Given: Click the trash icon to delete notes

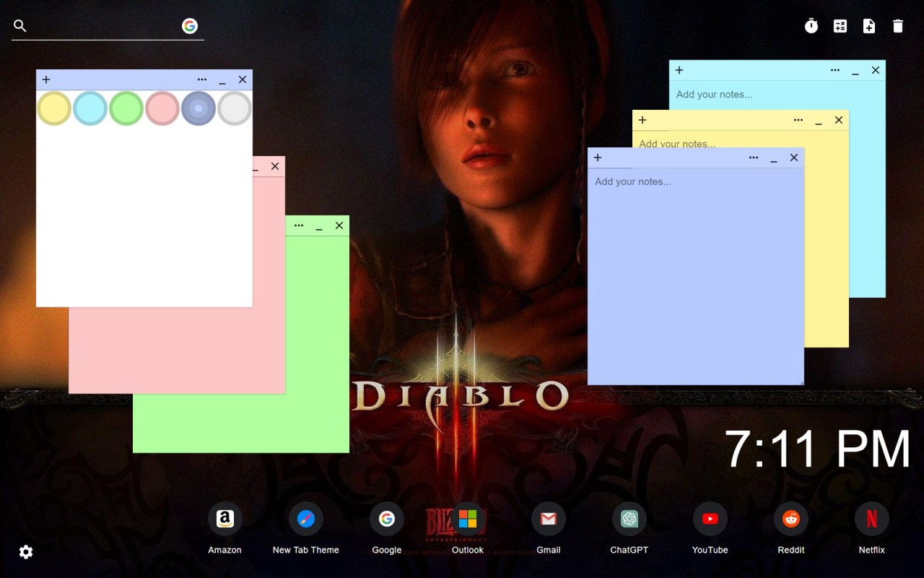Looking at the screenshot, I should point(898,26).
